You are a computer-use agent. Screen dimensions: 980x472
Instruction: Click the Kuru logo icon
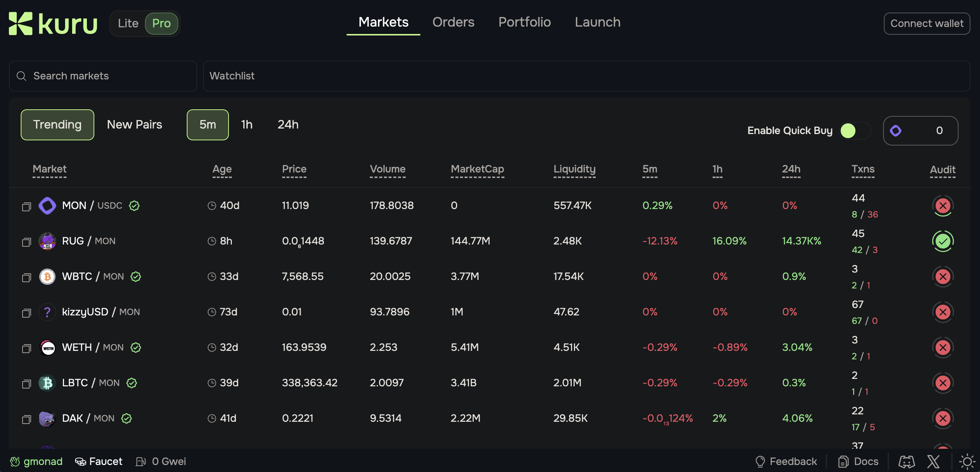21,24
